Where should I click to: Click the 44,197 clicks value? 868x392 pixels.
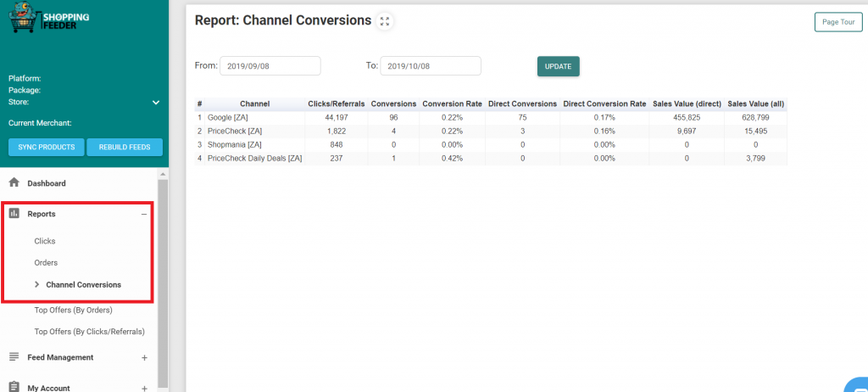[337, 118]
